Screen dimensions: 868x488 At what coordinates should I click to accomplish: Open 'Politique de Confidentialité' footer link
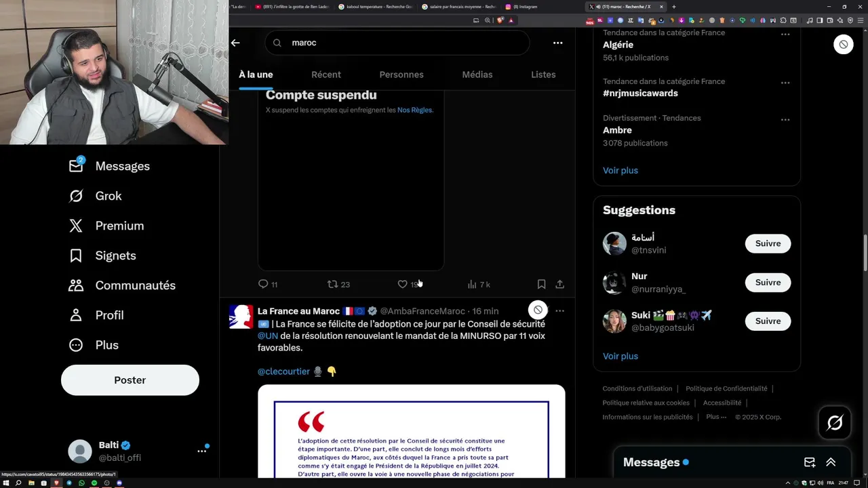726,389
